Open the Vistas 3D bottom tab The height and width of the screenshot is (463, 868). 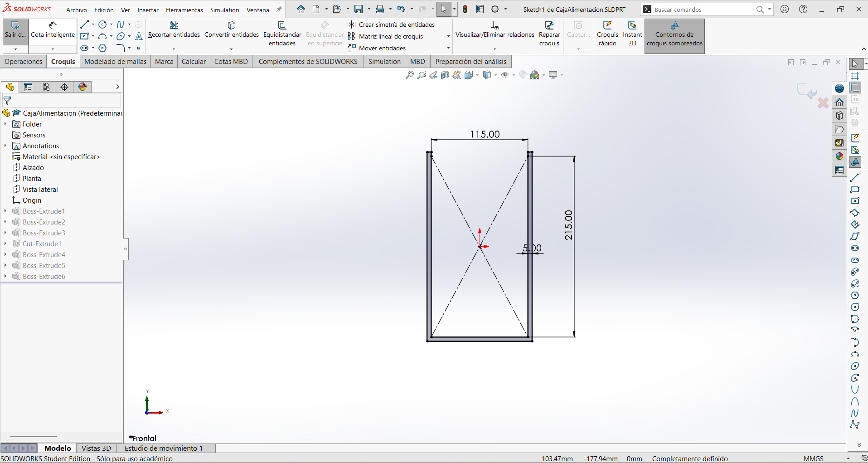pos(96,448)
